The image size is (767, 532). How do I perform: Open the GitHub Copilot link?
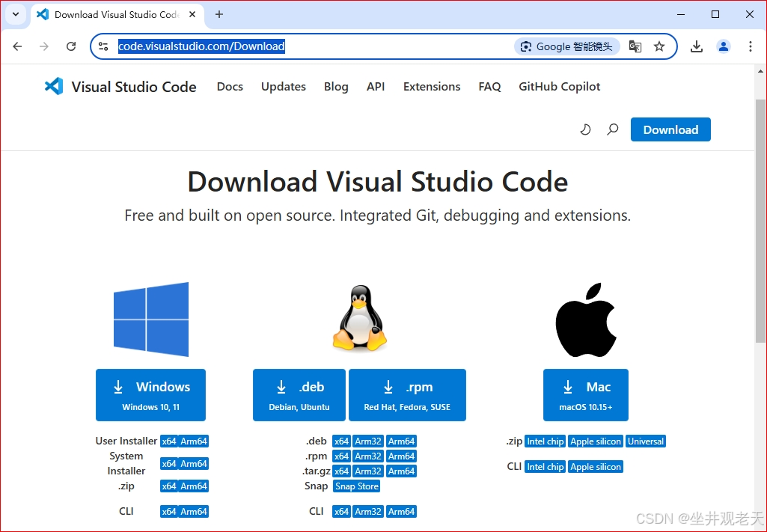tap(560, 87)
